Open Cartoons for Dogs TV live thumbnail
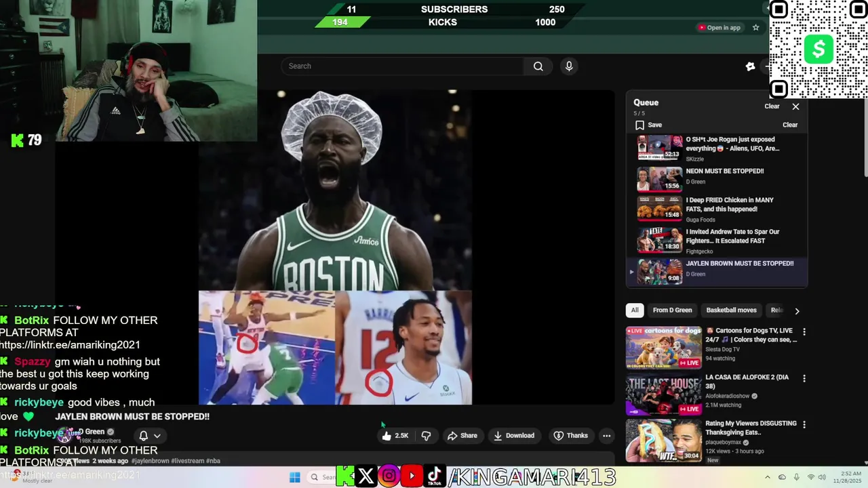Screen dimensions: 868x488 663,347
